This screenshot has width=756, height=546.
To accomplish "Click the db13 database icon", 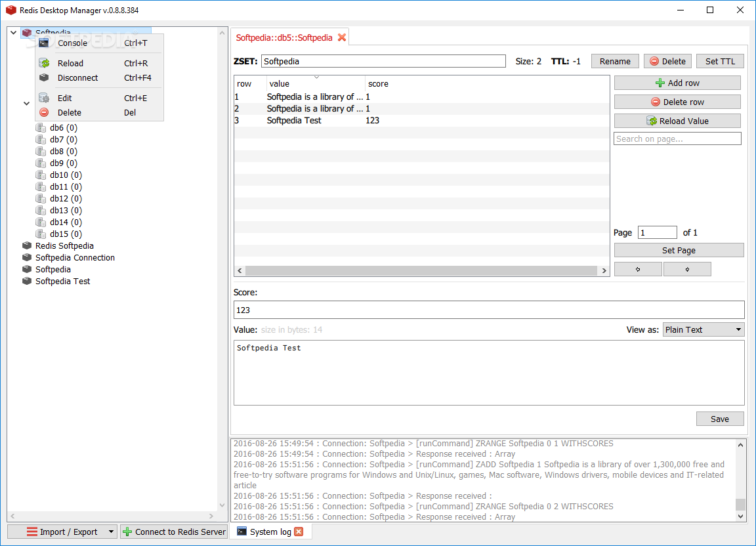I will pos(41,210).
